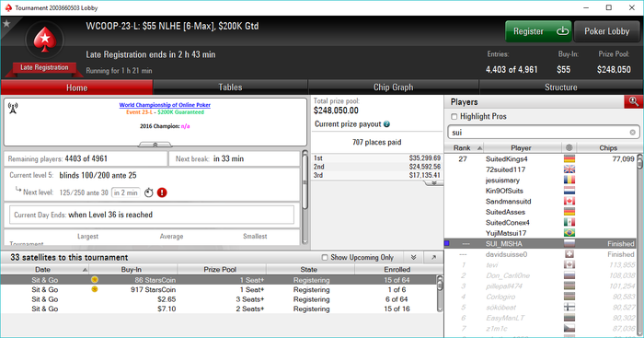
Task: Sort the Rank column arrow
Action: [x=479, y=148]
